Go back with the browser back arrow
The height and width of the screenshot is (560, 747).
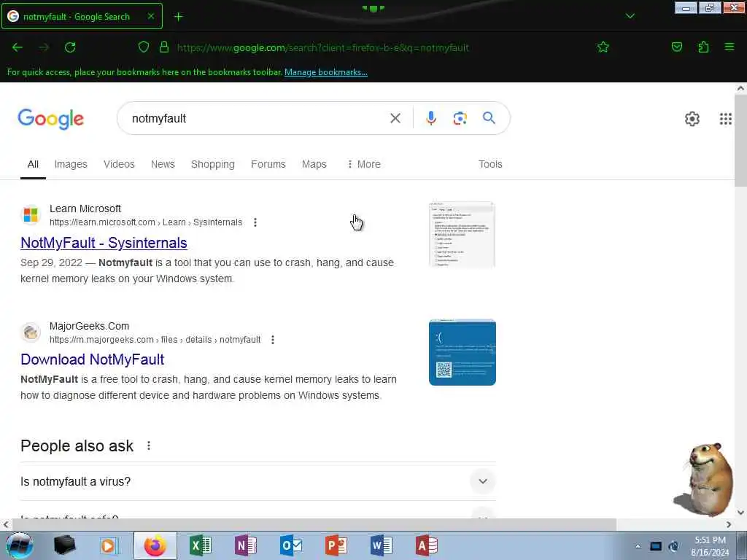point(18,47)
